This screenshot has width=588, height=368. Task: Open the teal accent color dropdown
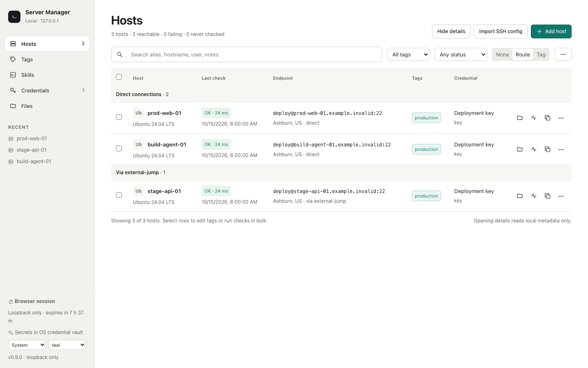tap(67, 345)
